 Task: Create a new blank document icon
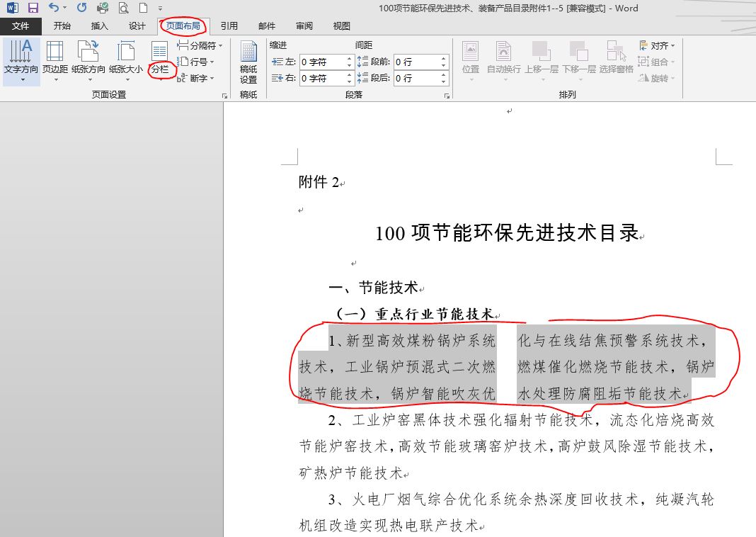click(x=143, y=8)
